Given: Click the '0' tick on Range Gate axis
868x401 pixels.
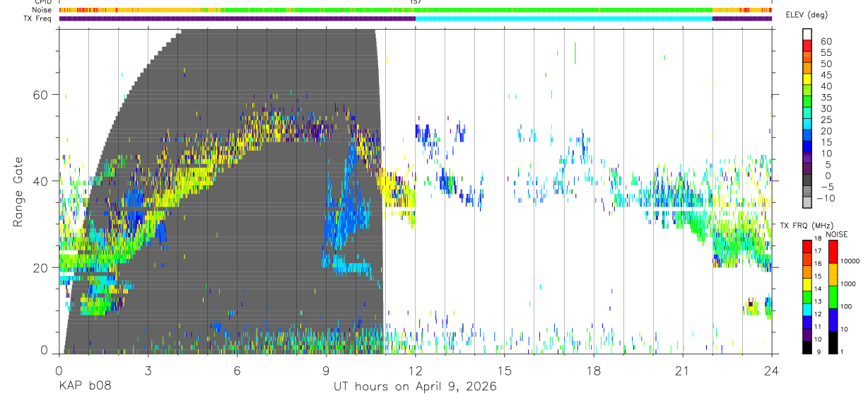Looking at the screenshot, I should pos(45,349).
